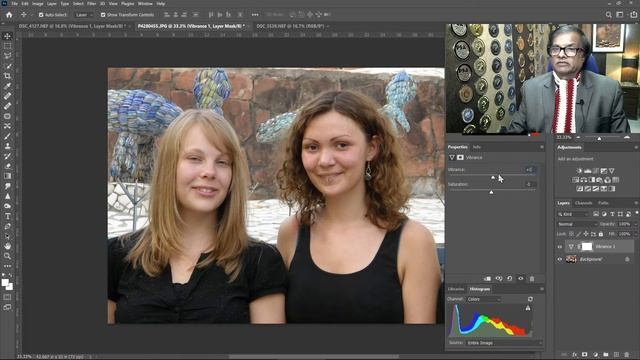Open the Window menu

tap(145, 4)
